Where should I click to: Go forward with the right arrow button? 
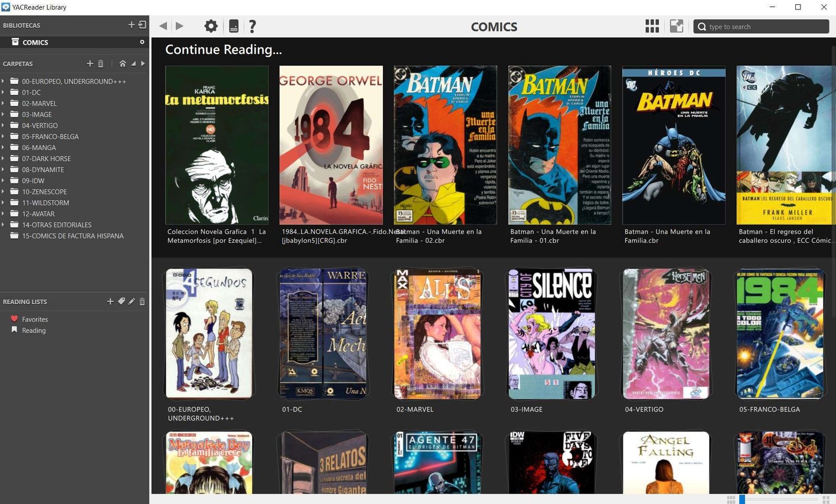click(x=179, y=26)
